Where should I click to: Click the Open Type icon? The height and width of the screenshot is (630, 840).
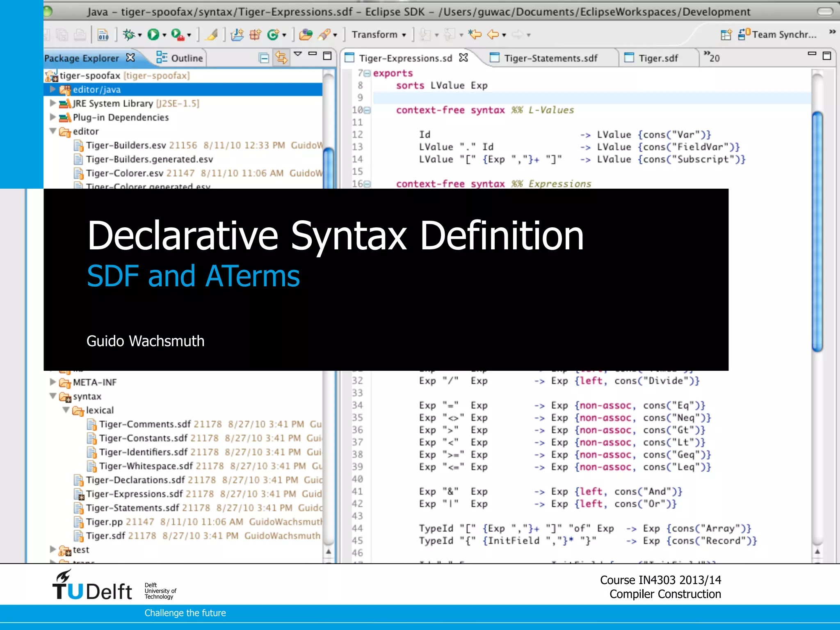pyautogui.click(x=306, y=35)
